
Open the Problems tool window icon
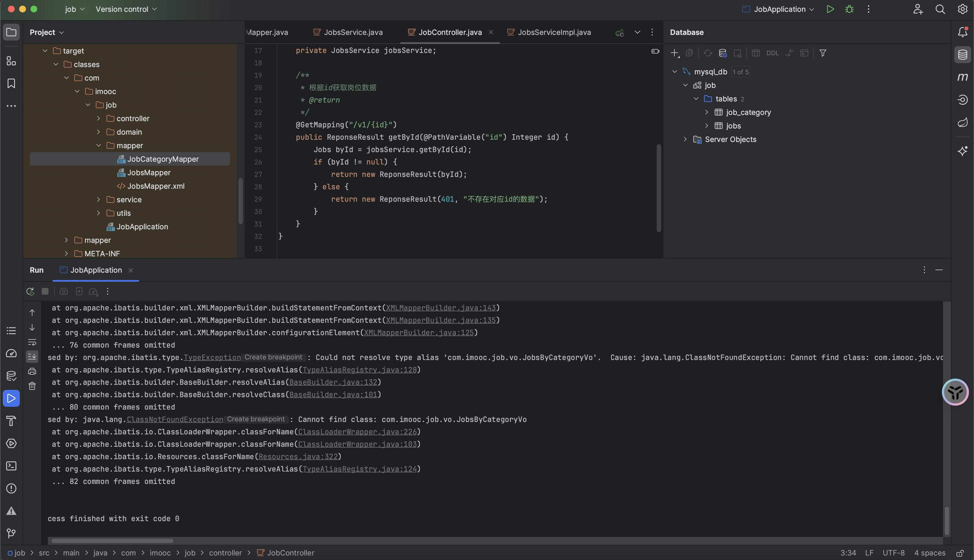pos(11,488)
